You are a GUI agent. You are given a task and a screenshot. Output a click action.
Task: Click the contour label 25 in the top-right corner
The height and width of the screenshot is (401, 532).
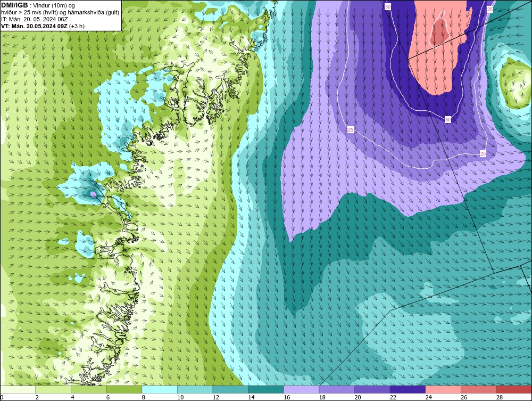click(490, 10)
